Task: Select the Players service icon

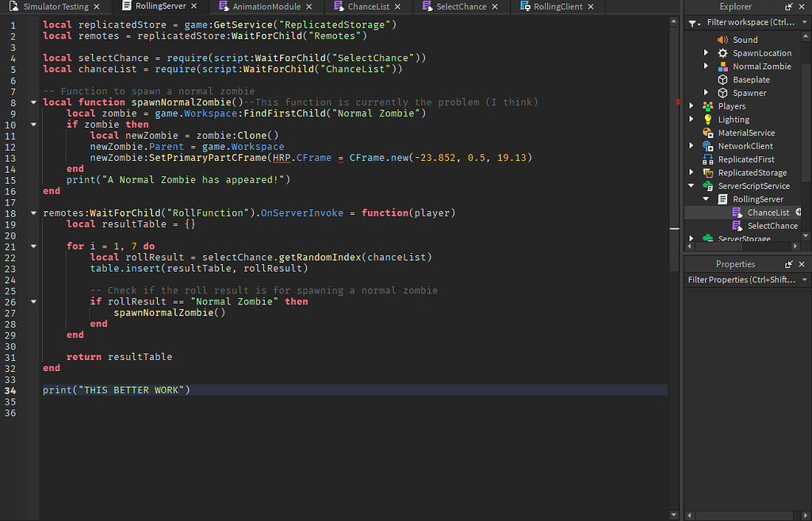Action: (707, 105)
